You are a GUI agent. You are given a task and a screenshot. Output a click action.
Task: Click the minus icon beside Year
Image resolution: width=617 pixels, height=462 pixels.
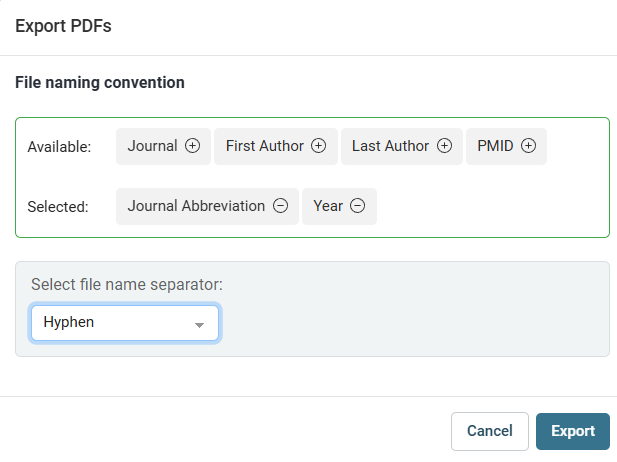tap(357, 206)
